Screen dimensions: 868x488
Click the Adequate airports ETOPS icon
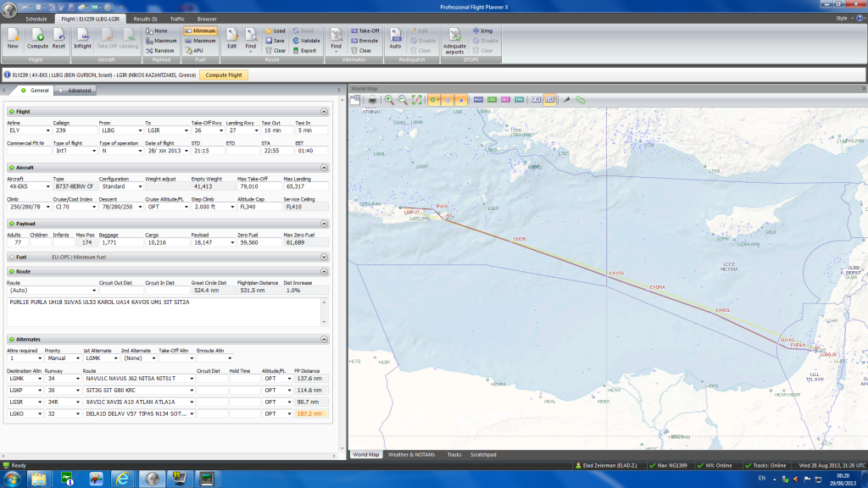click(x=454, y=40)
